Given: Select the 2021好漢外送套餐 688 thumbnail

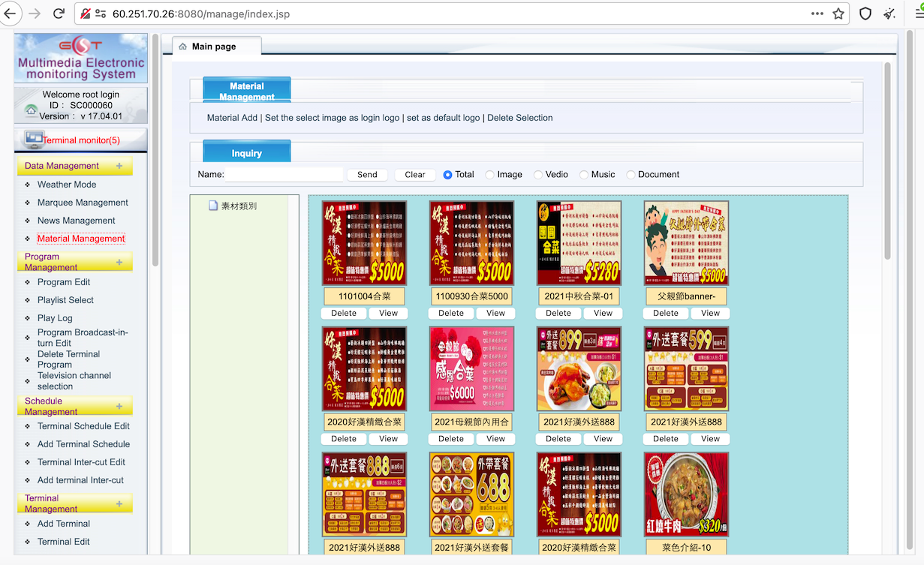Looking at the screenshot, I should click(x=471, y=494).
